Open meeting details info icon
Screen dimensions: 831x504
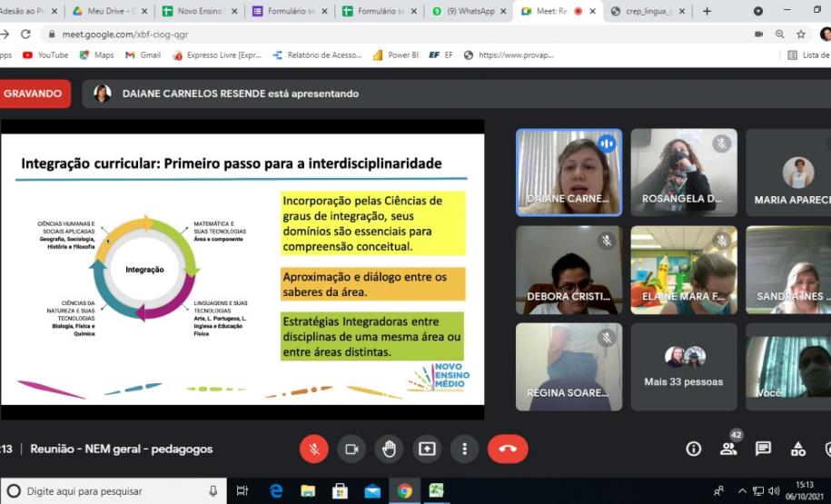[x=693, y=450]
